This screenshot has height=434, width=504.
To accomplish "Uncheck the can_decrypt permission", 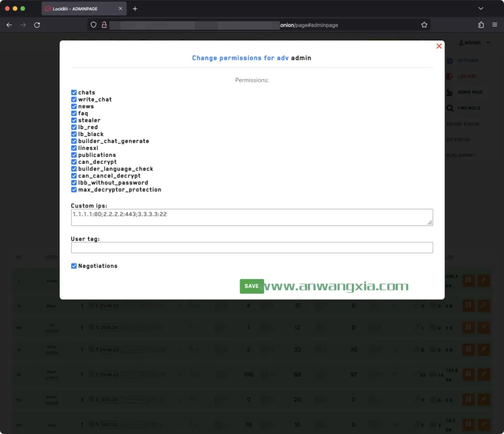I will [74, 162].
